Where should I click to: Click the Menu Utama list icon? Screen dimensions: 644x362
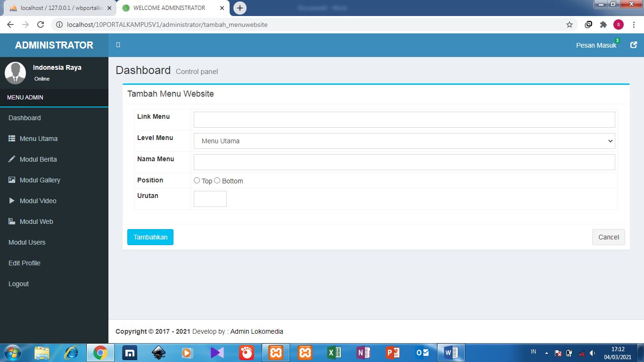click(12, 139)
